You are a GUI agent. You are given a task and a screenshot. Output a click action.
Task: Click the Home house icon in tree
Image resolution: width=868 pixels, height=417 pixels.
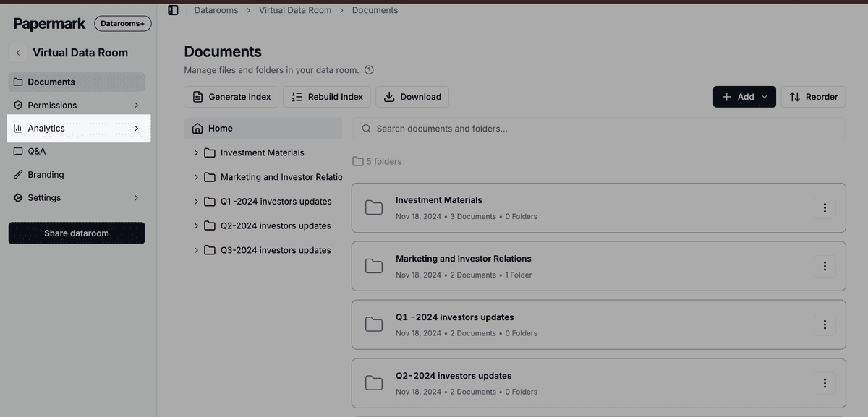(x=197, y=129)
